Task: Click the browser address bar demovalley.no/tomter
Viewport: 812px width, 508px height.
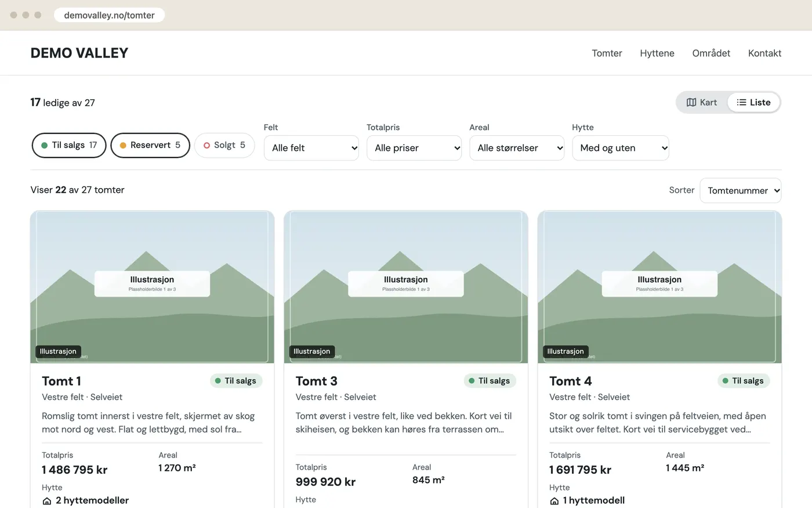Action: pyautogui.click(x=109, y=15)
